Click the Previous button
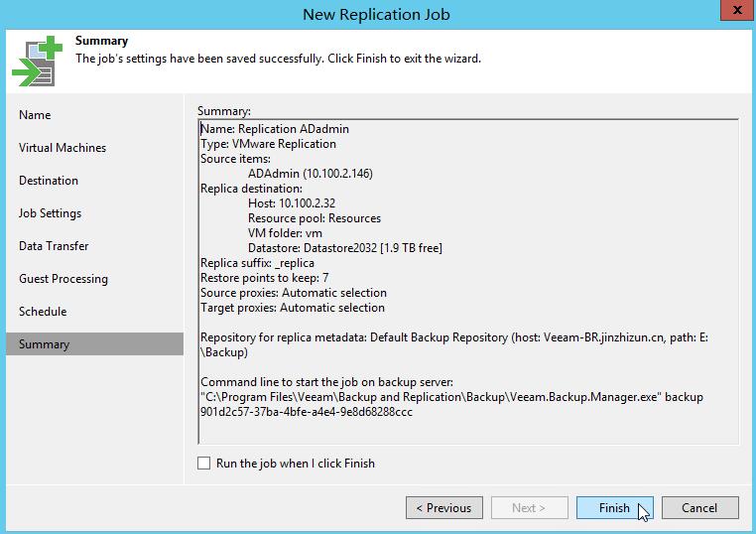Screen dimensions: 756x534 [444, 508]
